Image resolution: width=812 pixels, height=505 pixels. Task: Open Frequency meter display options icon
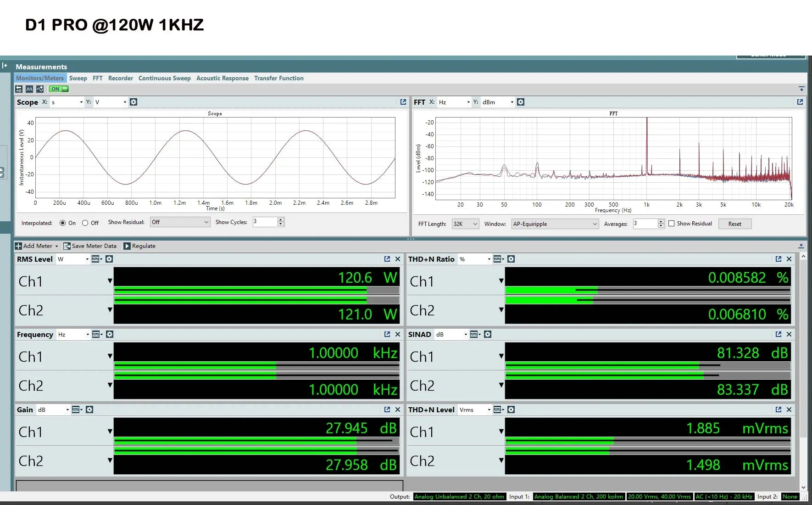97,334
